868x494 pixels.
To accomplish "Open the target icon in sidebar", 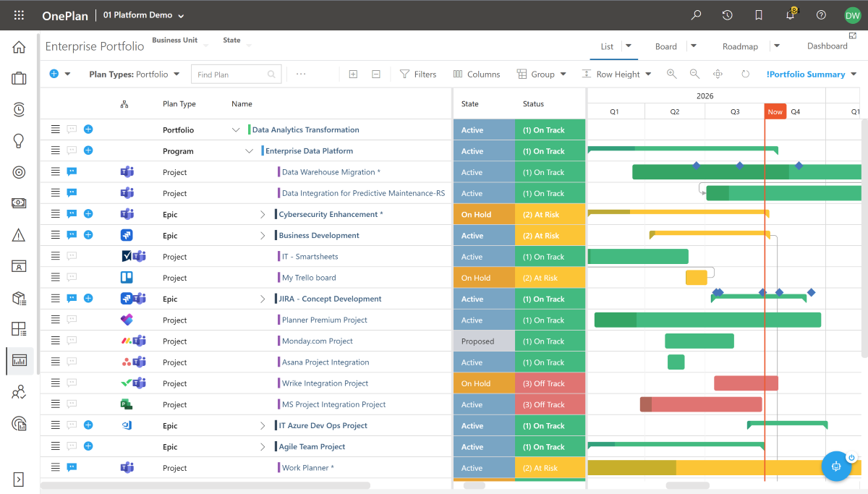I will coord(19,172).
